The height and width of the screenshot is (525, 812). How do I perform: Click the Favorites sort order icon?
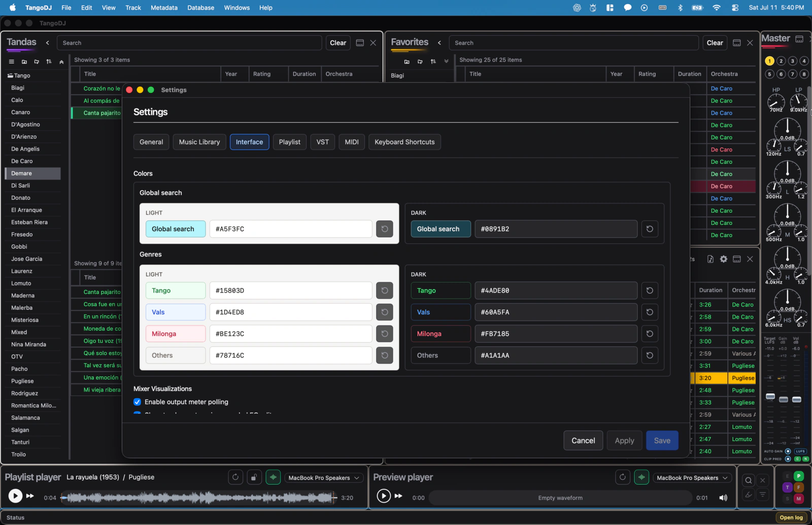(x=433, y=61)
